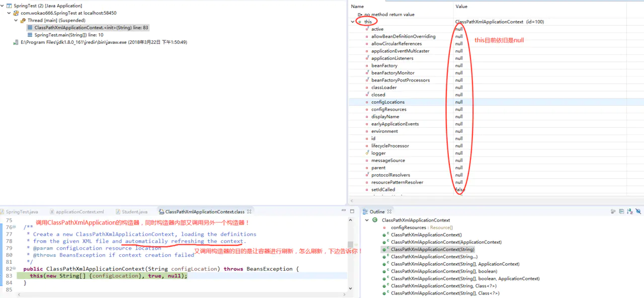Select resourcePatternResolver variable row
The width and height of the screenshot is (644, 298).
coord(397,182)
